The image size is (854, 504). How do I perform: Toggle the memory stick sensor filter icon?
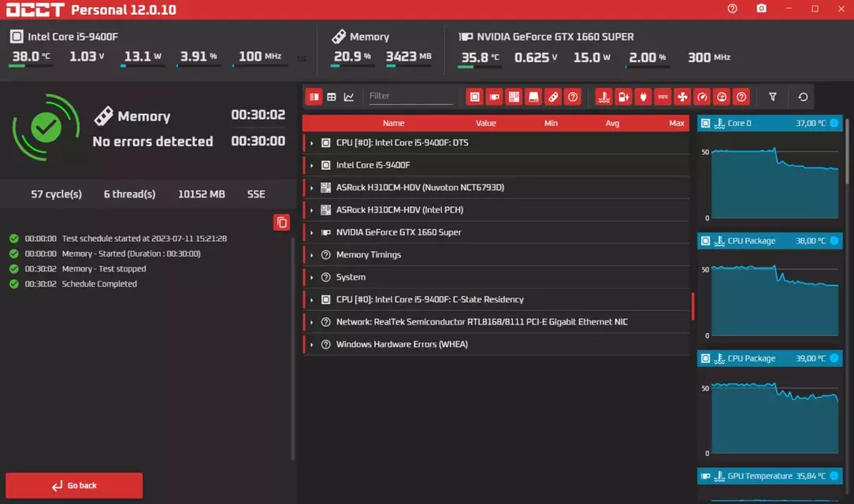[553, 97]
